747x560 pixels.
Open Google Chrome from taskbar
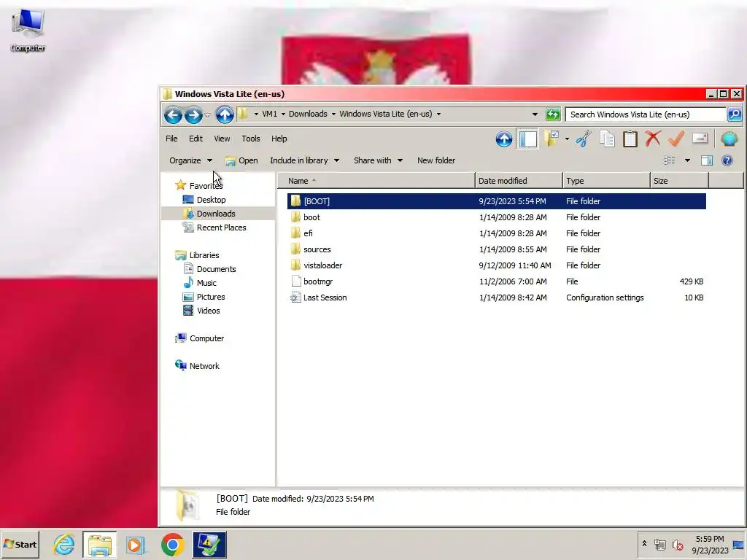click(172, 544)
